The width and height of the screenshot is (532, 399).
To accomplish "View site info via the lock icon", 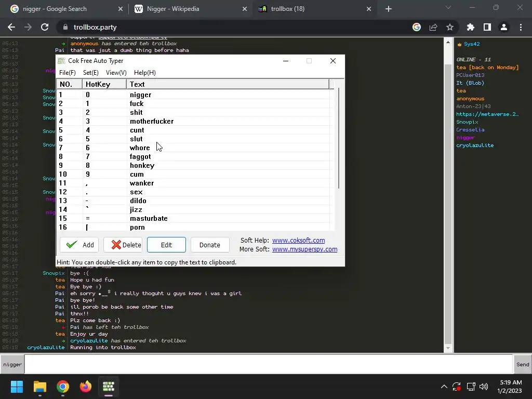I will [x=65, y=27].
